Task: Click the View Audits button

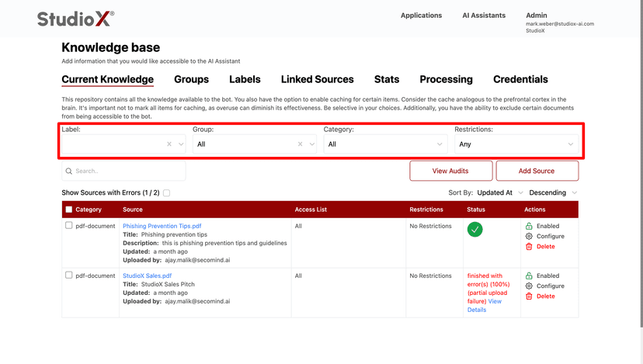Action: click(x=450, y=171)
